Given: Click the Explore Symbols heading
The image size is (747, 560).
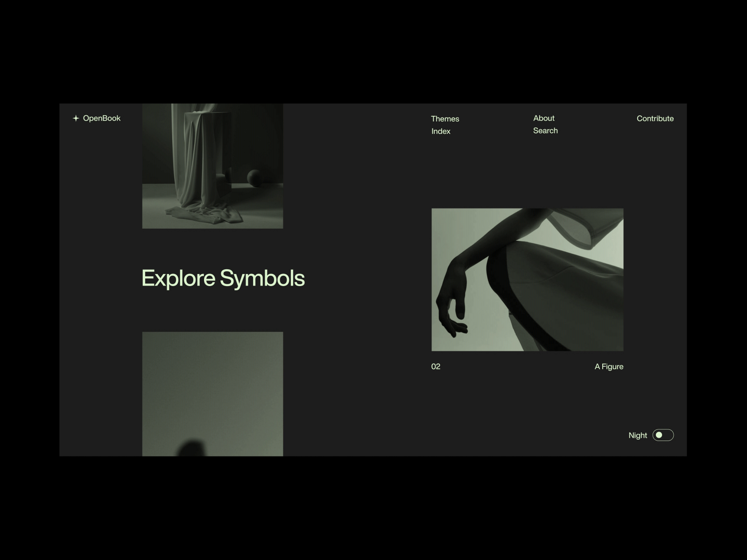Looking at the screenshot, I should [x=223, y=278].
